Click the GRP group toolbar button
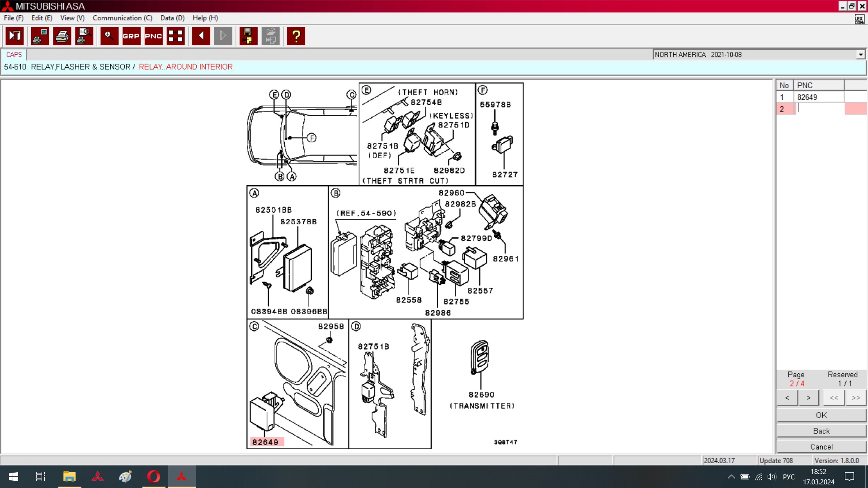 [x=131, y=36]
